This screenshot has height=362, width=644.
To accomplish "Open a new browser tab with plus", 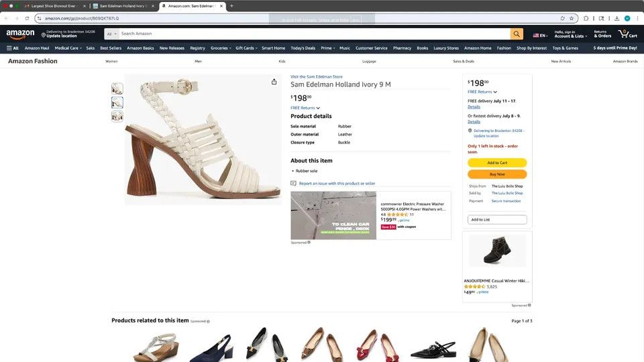I will click(x=231, y=6).
